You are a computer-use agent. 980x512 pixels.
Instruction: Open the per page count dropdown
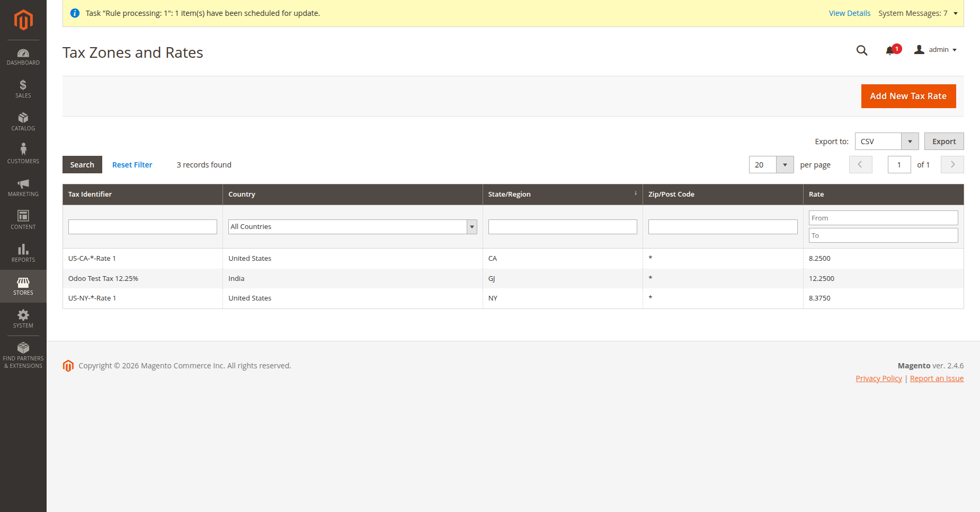771,165
